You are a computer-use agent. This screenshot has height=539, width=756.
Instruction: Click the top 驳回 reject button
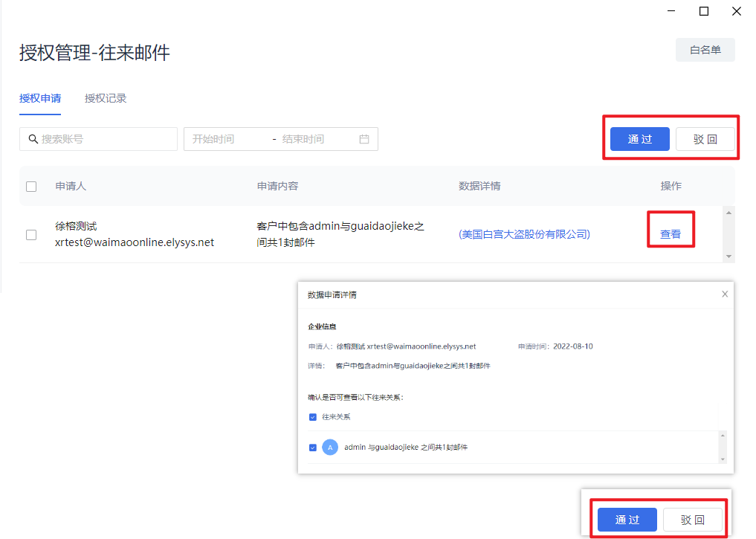[705, 139]
